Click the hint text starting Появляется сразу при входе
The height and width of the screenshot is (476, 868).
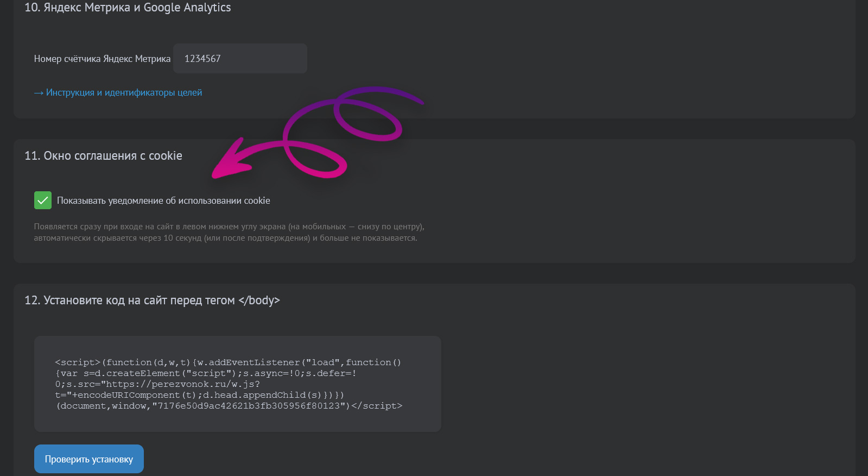pyautogui.click(x=229, y=227)
